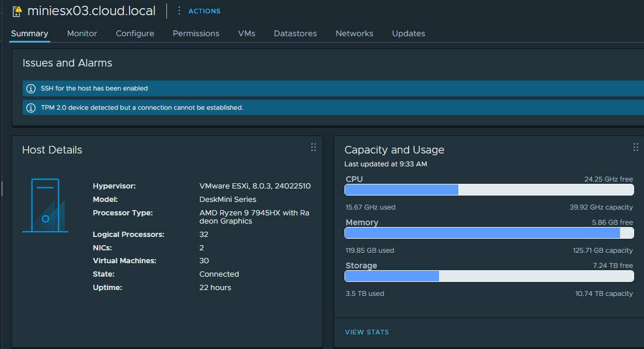
Task: Click the CPU usage progress bar
Action: tap(489, 190)
